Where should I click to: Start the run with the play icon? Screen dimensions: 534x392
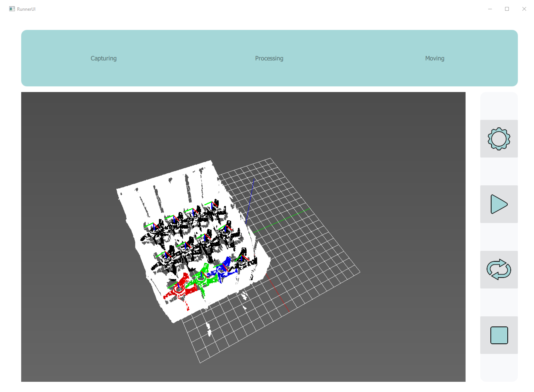pos(499,204)
